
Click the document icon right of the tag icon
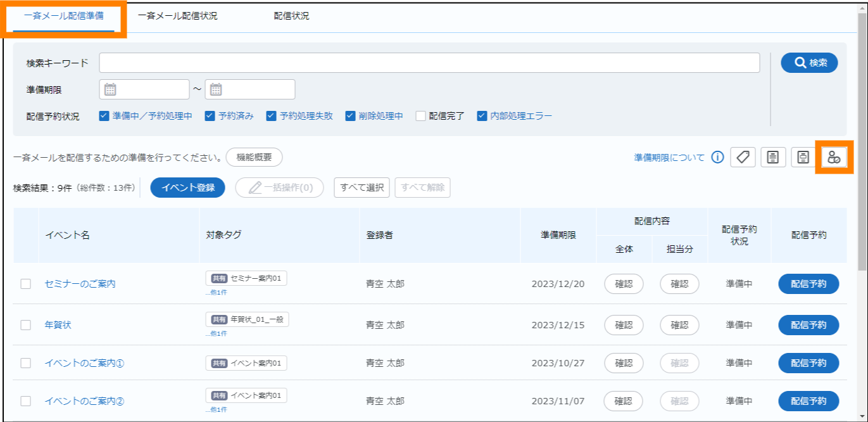coord(773,157)
